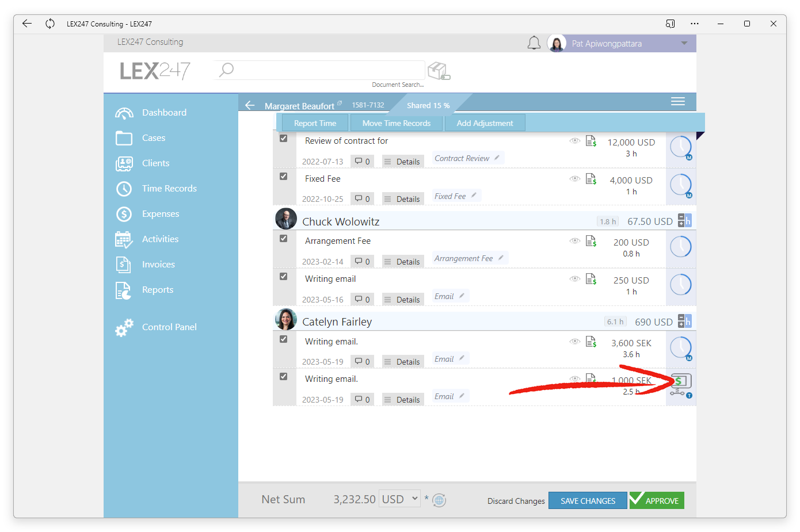The width and height of the screenshot is (800, 532).
Task: Click the fixed-price icon on 1,000 SEK record
Action: point(681,385)
